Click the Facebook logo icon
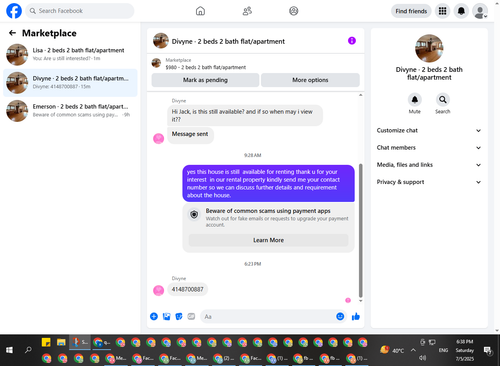The image size is (500, 366). pos(14,11)
